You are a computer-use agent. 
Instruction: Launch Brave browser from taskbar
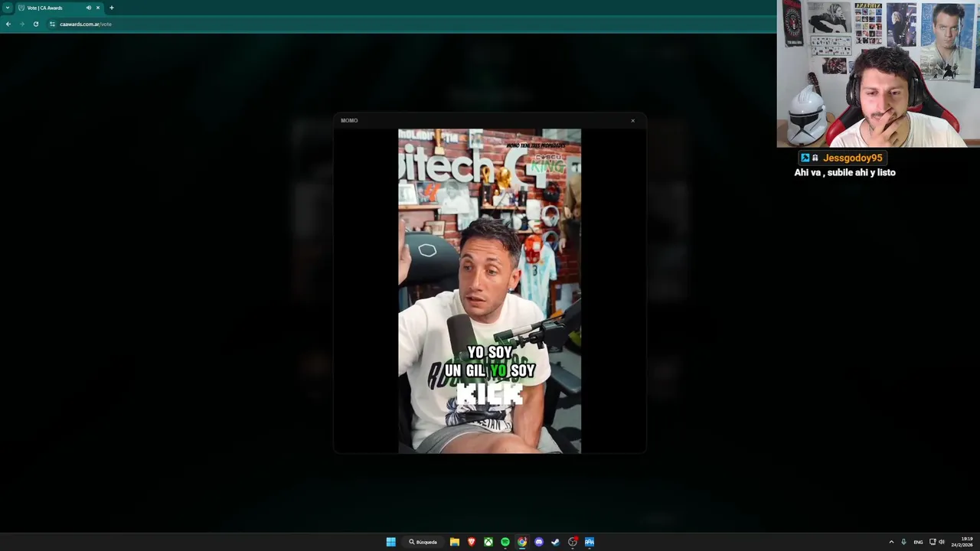coord(472,542)
